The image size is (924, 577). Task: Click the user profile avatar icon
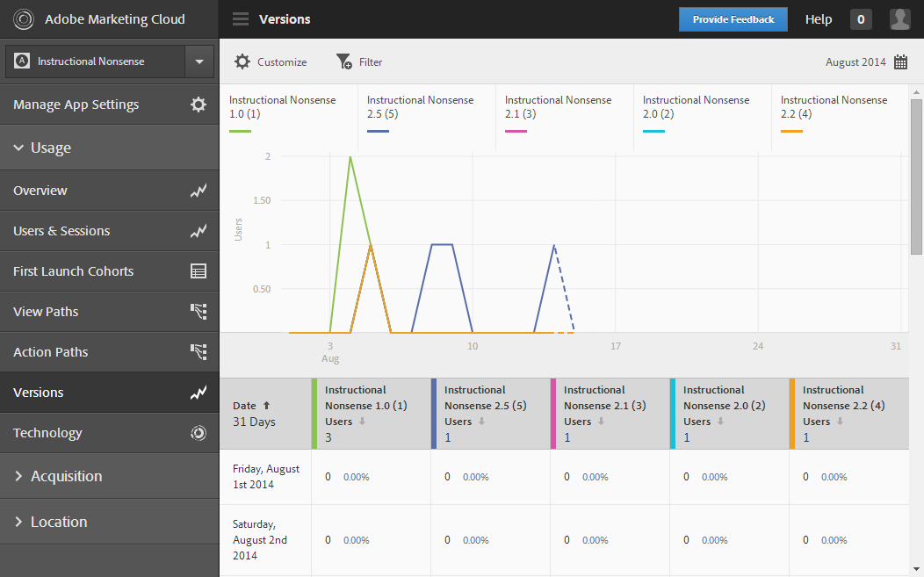899,19
